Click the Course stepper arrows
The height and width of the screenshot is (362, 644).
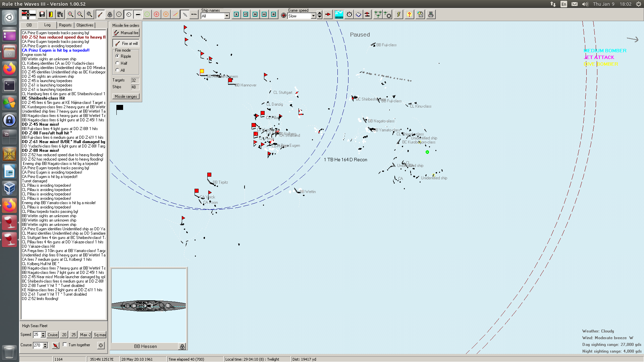[x=45, y=345]
